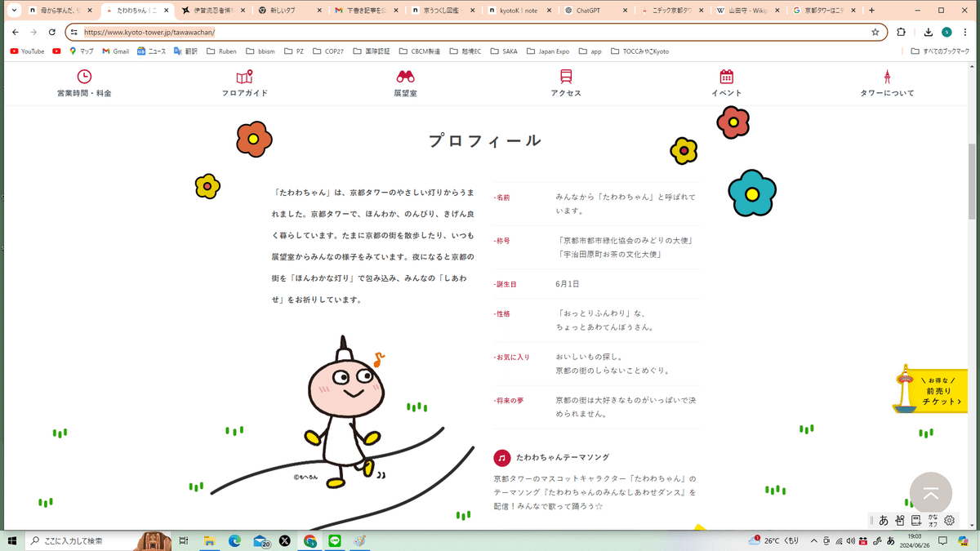Image resolution: width=980 pixels, height=551 pixels.
Task: Open Windows Start menu
Action: click(x=12, y=540)
